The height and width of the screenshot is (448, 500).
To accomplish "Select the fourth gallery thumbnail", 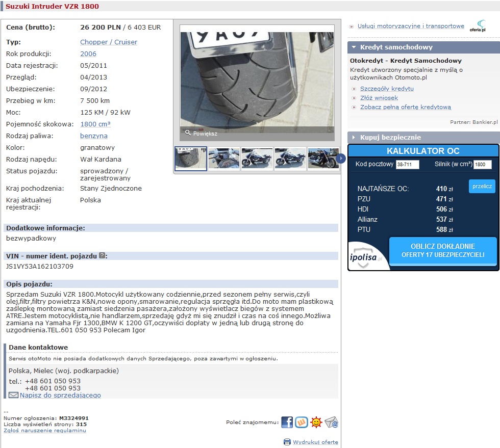I will (x=290, y=159).
